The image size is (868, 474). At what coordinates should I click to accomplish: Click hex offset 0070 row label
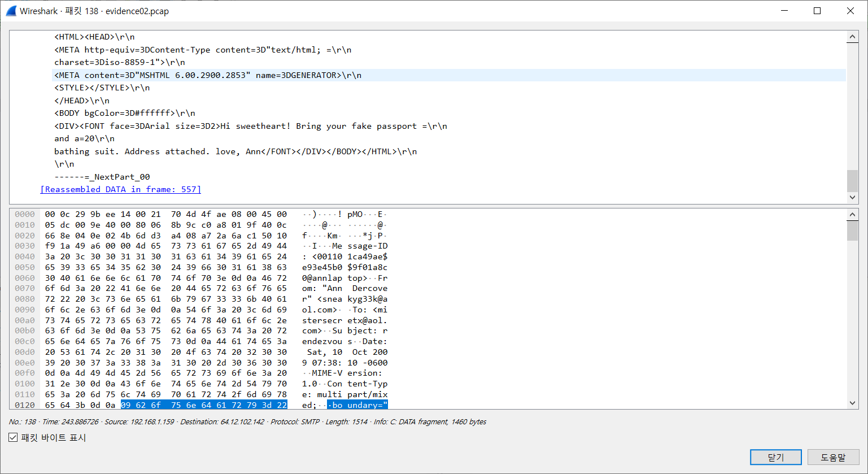point(25,288)
